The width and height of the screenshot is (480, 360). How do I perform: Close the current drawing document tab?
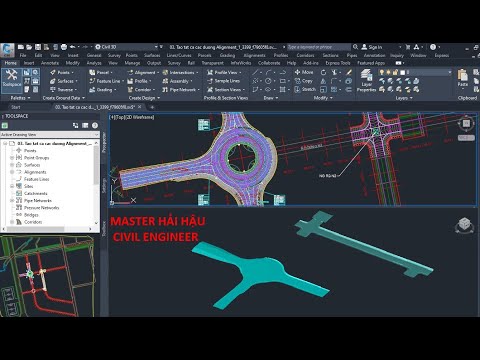click(140, 107)
